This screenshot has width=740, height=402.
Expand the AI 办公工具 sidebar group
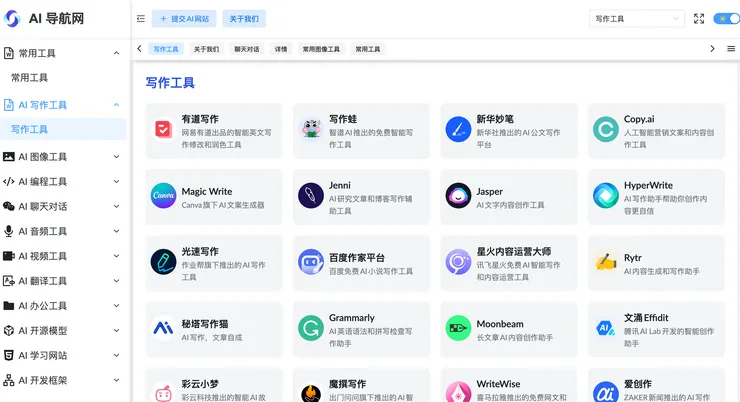63,306
